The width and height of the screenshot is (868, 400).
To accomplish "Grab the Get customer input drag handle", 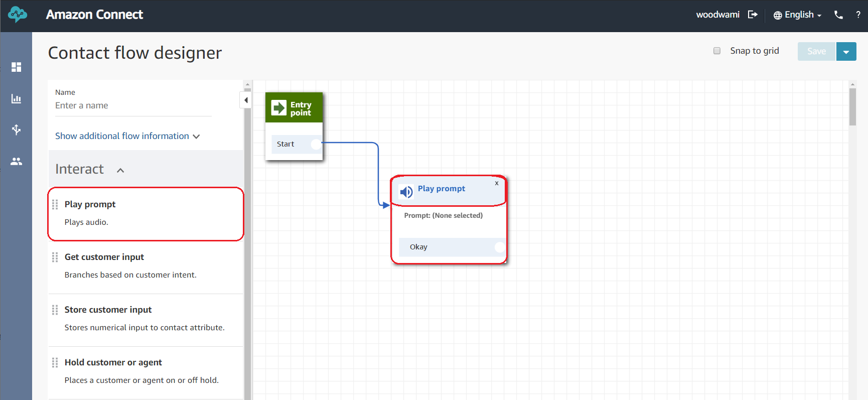I will point(55,257).
